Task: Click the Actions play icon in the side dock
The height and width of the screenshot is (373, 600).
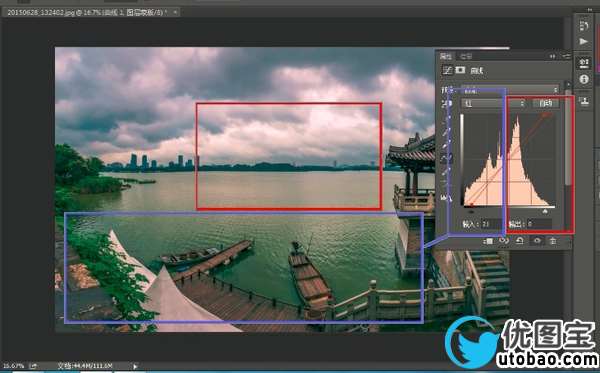Action: [584, 41]
